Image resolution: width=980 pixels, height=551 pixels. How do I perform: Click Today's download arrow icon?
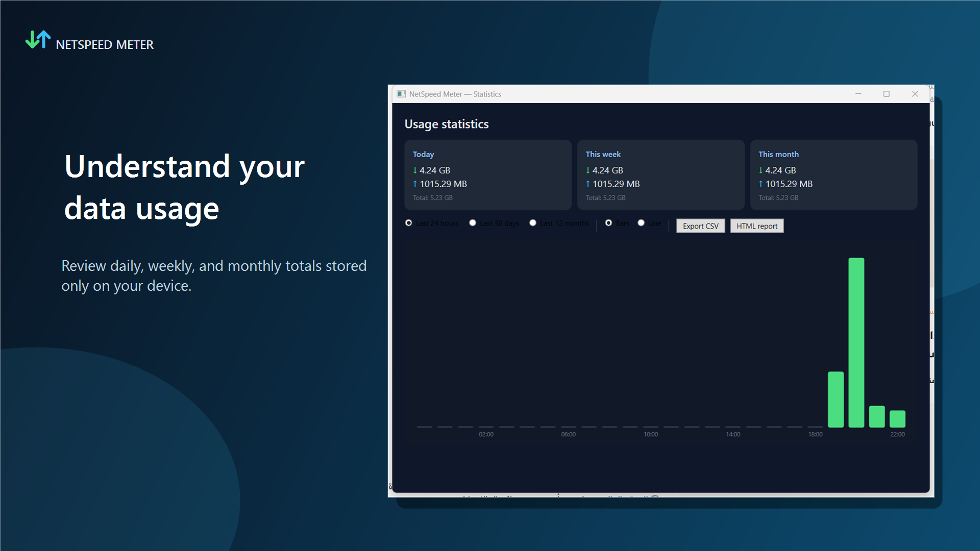[x=415, y=170]
